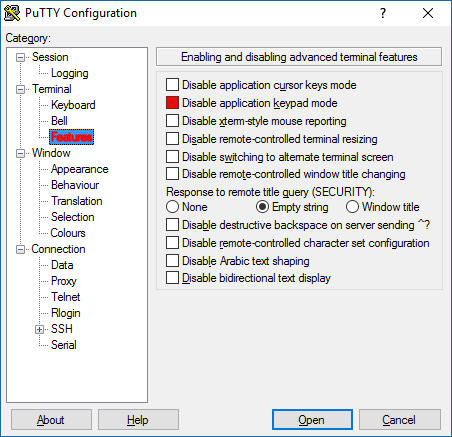The width and height of the screenshot is (452, 437).
Task: Click the PuTTY icon in title bar
Action: pos(12,13)
